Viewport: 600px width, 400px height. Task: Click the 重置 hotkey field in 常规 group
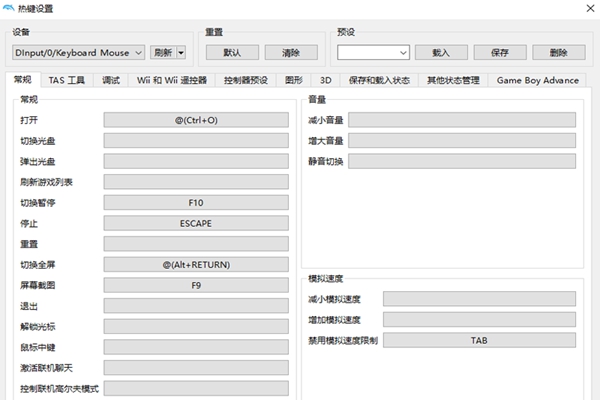click(196, 244)
